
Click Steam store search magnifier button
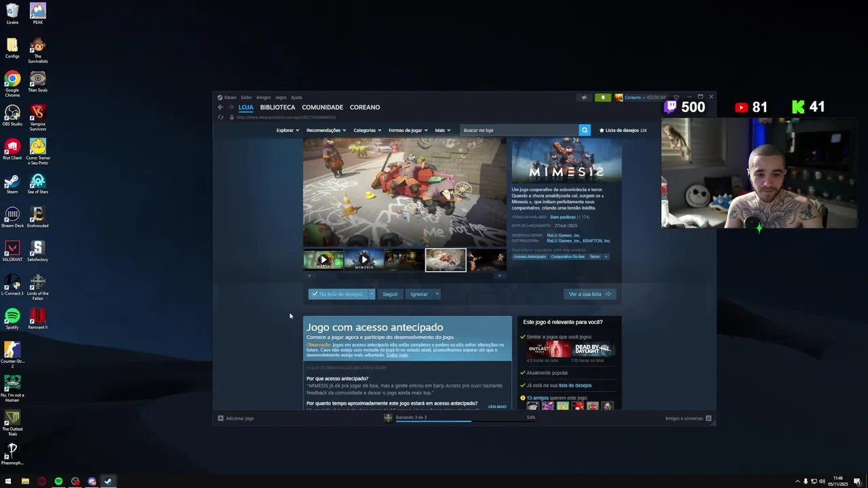pyautogui.click(x=585, y=130)
